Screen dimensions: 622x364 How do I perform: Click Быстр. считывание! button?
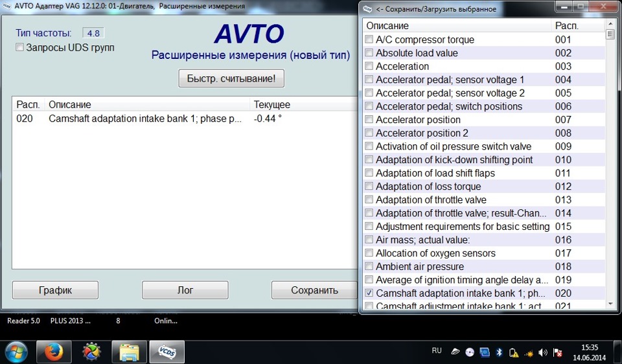pyautogui.click(x=231, y=78)
